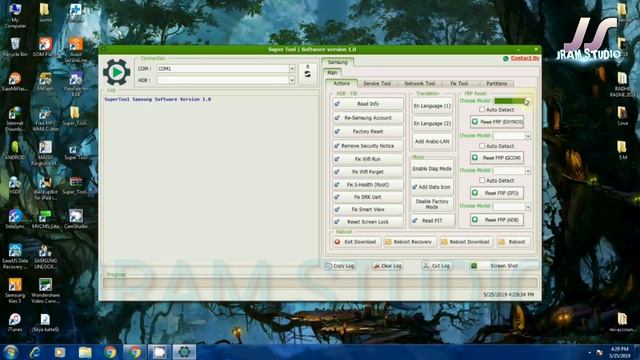
Task: Open first Choose Model dropdown for EXYNOS
Action: click(x=527, y=100)
